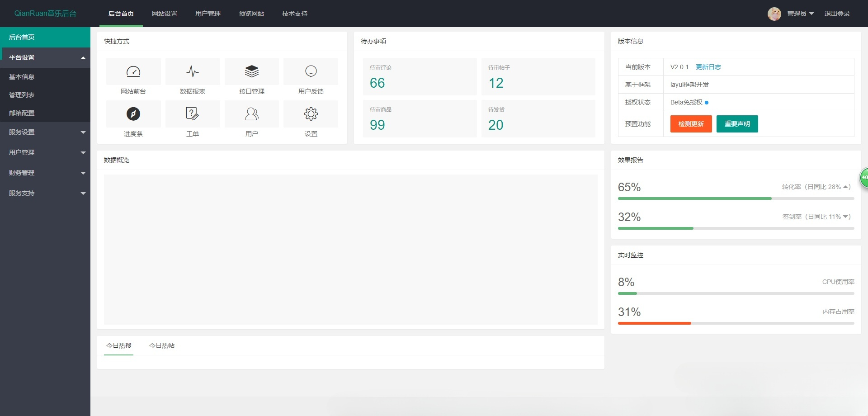Click the green 重要声明 button

click(x=737, y=124)
